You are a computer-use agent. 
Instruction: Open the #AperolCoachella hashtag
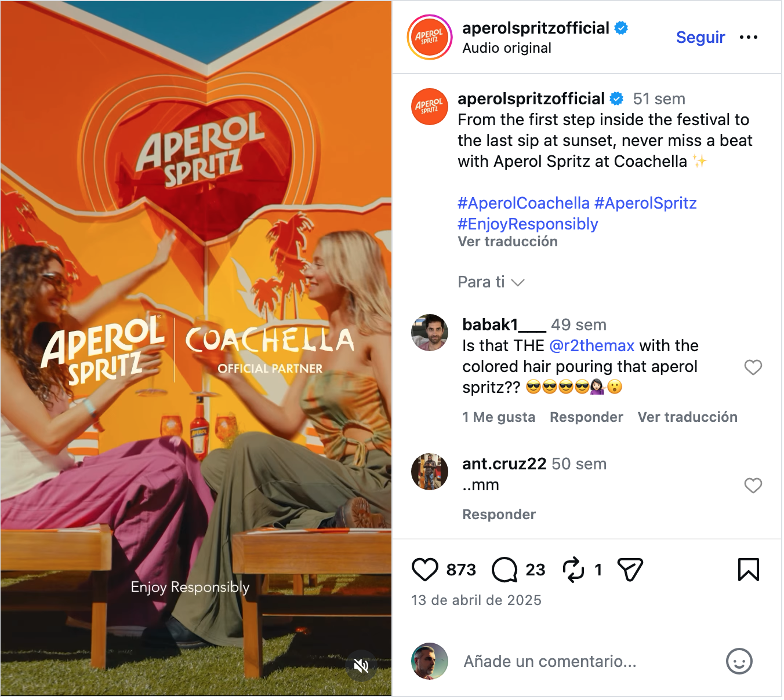[524, 203]
